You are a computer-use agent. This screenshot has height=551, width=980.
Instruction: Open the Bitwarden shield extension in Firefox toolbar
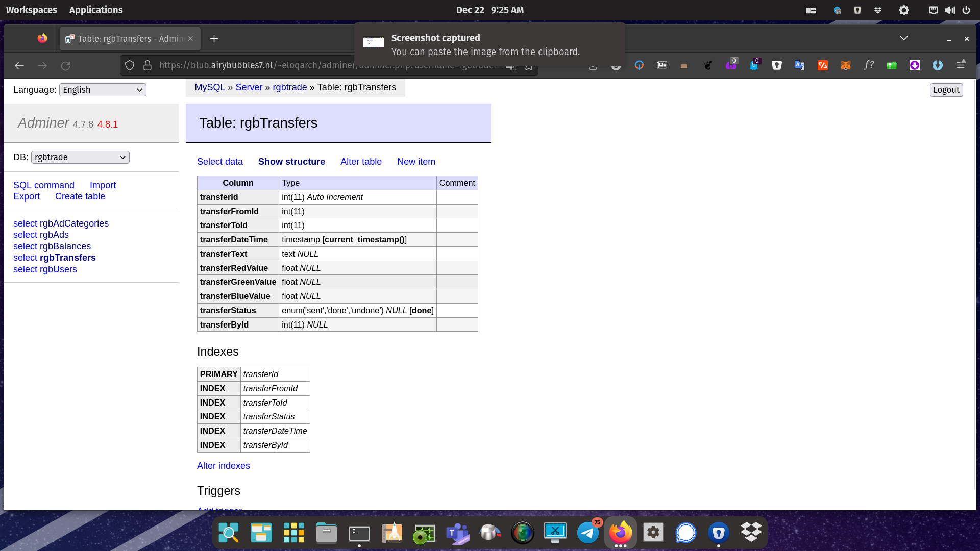(x=777, y=65)
